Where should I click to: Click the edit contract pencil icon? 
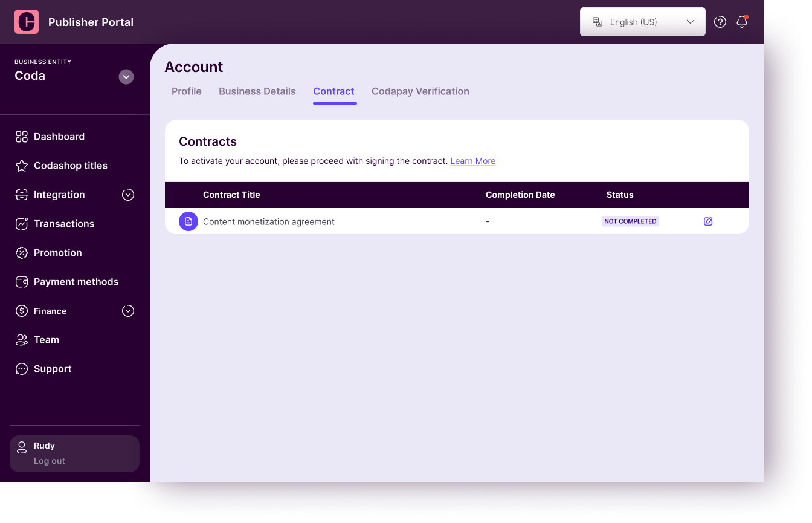point(708,221)
